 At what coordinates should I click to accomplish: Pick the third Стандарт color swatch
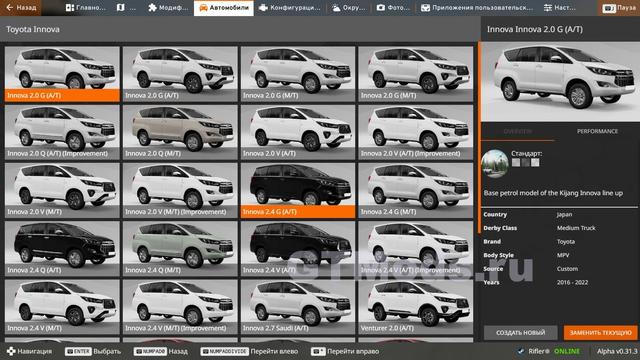(x=535, y=162)
